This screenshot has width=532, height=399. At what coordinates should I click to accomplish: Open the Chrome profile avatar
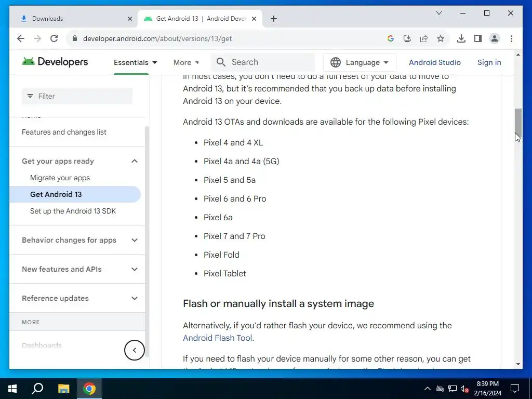[495, 38]
